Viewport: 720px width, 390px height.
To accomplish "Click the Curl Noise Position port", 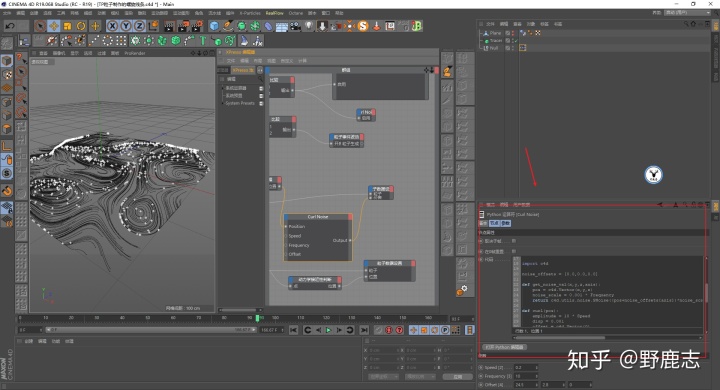I will tap(286, 226).
